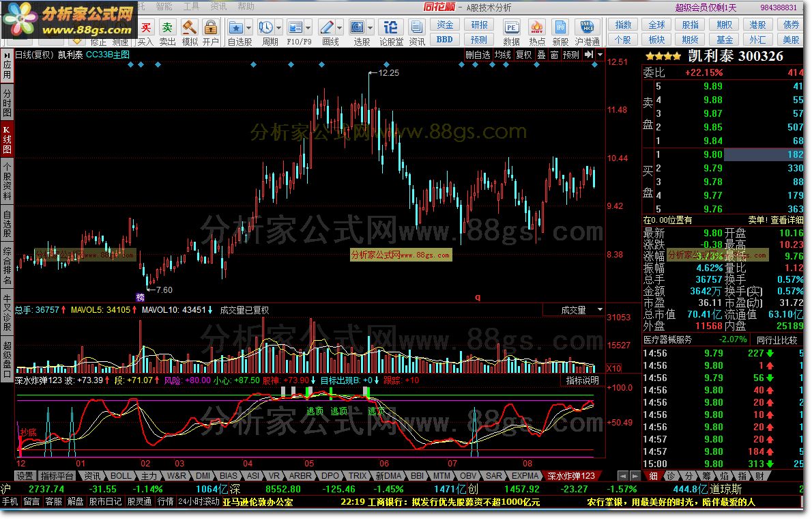
Task: Expand the 周期 period dropdown arrow
Action: pos(278,27)
